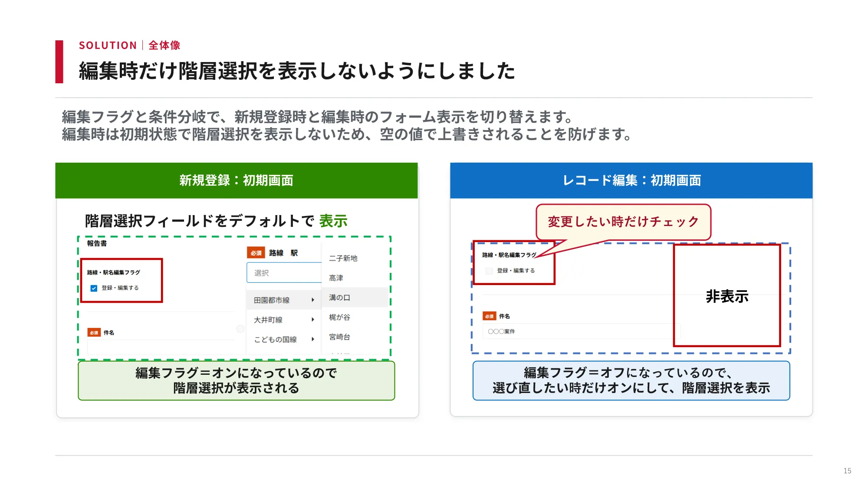Choose station 梶が谷
868x488 pixels.
click(x=355, y=317)
